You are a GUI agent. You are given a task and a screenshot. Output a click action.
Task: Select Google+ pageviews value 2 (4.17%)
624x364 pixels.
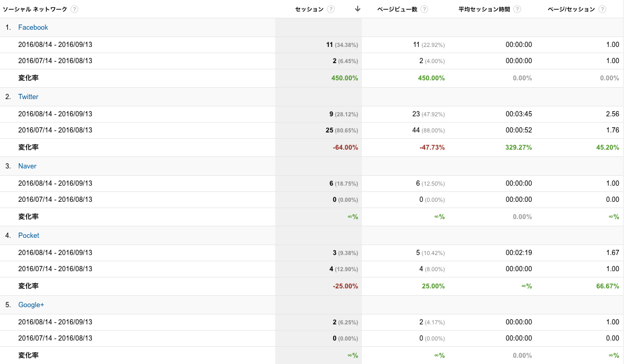[x=432, y=322]
